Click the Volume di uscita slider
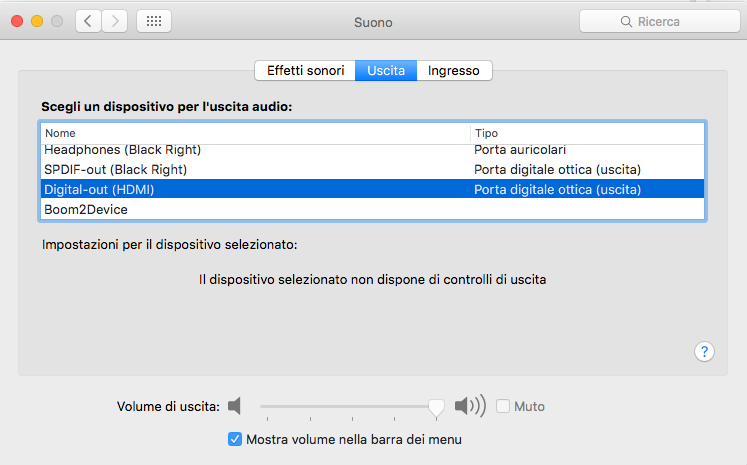Viewport: 747px width, 465px height. [x=345, y=406]
